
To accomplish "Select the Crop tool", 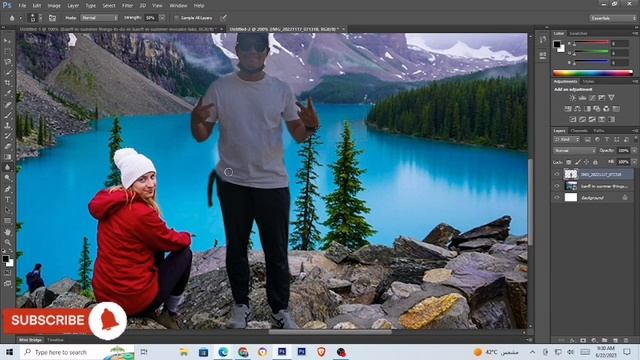I will [7, 83].
